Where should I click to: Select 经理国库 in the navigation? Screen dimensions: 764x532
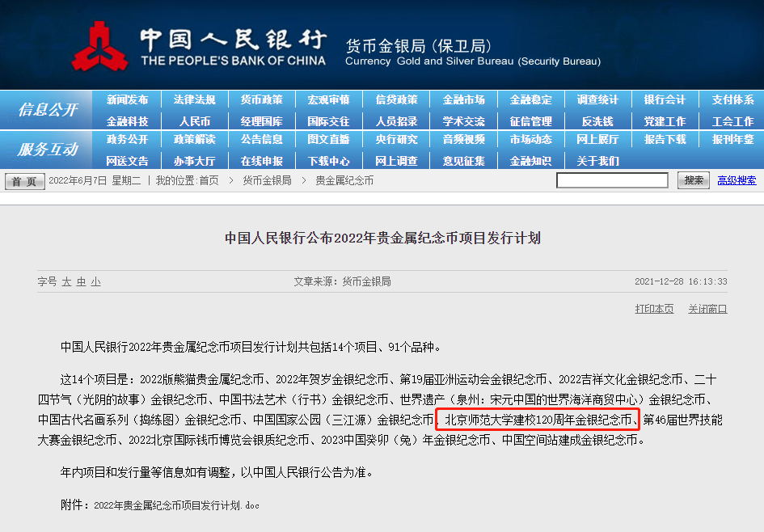[262, 121]
